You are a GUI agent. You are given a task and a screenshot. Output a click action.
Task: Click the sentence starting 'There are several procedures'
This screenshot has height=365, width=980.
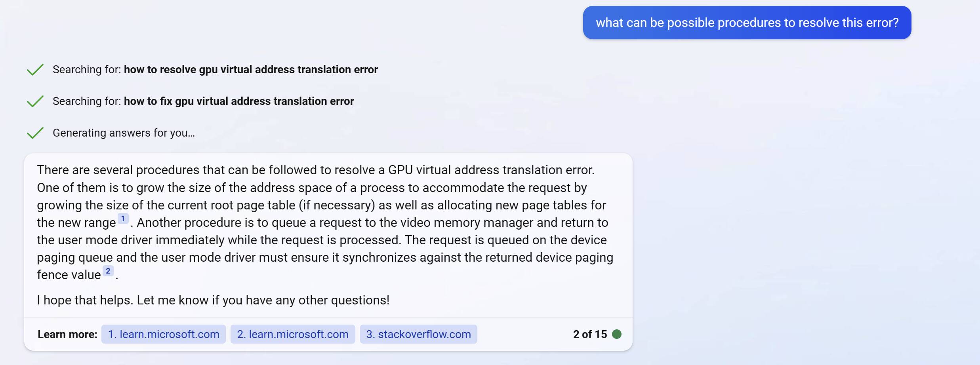(x=315, y=170)
